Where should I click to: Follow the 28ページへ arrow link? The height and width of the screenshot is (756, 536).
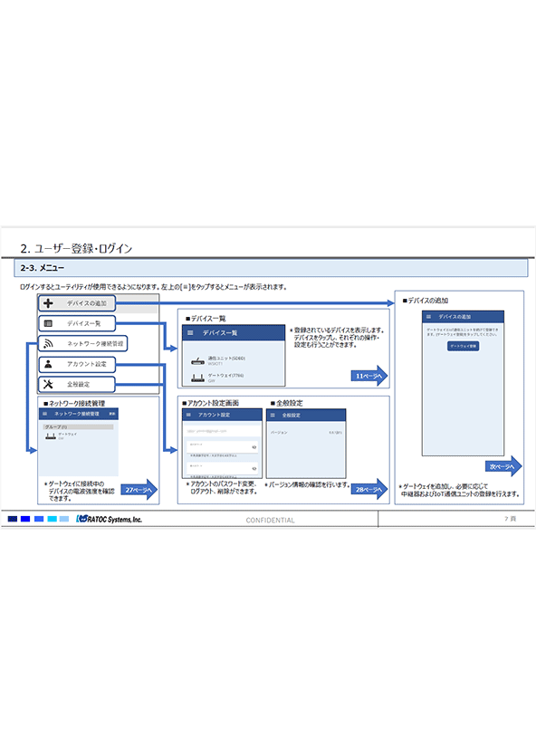(369, 490)
